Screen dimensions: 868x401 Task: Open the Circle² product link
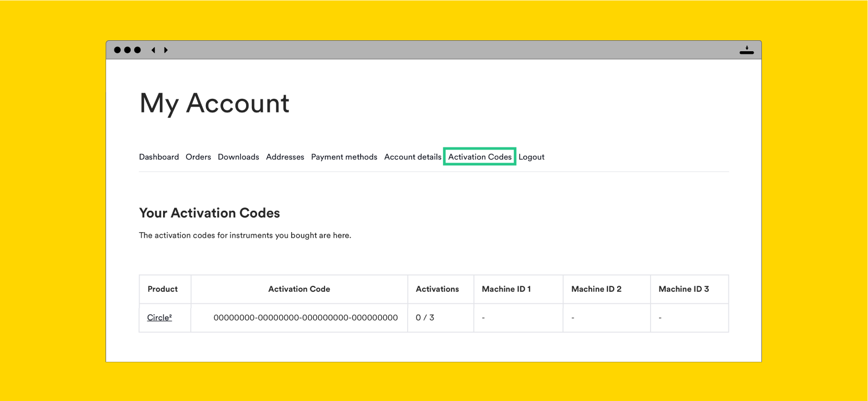pyautogui.click(x=159, y=317)
